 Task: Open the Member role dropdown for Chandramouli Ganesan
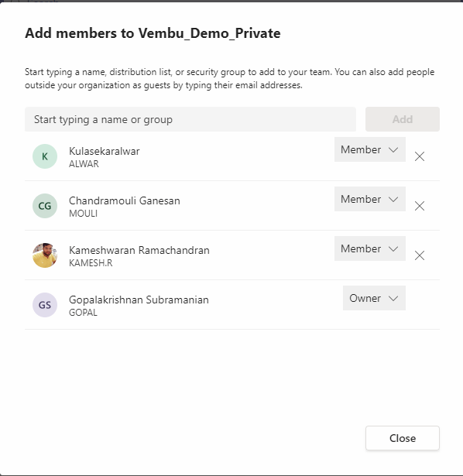coord(370,199)
